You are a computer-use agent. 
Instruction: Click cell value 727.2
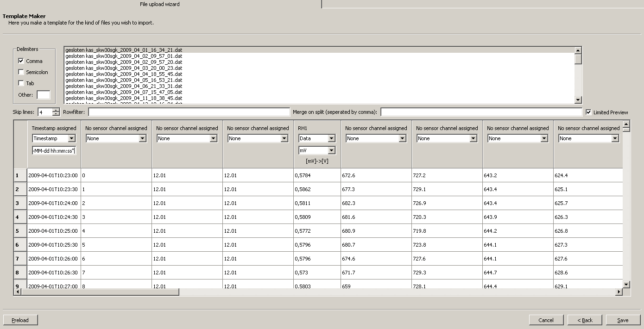(x=447, y=175)
